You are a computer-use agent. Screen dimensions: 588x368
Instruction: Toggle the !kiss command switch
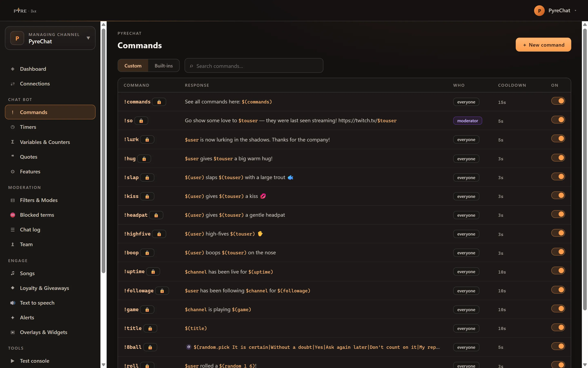[558, 195]
